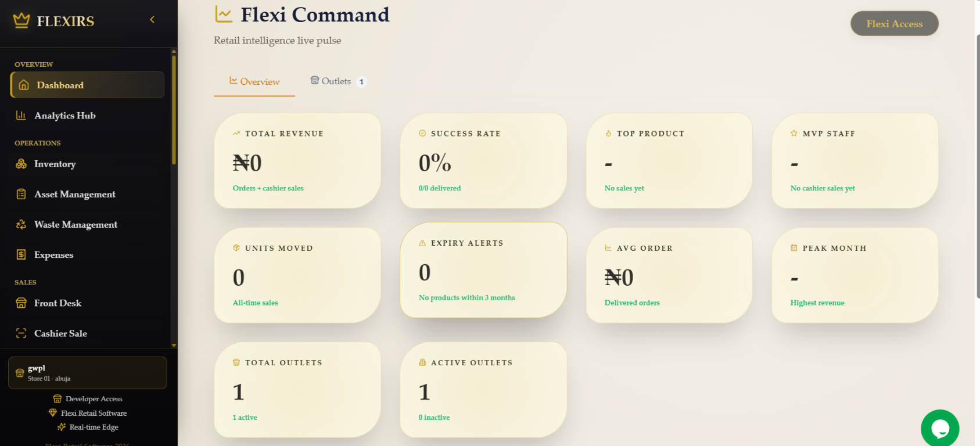Click the Units Moved package icon

click(236, 248)
